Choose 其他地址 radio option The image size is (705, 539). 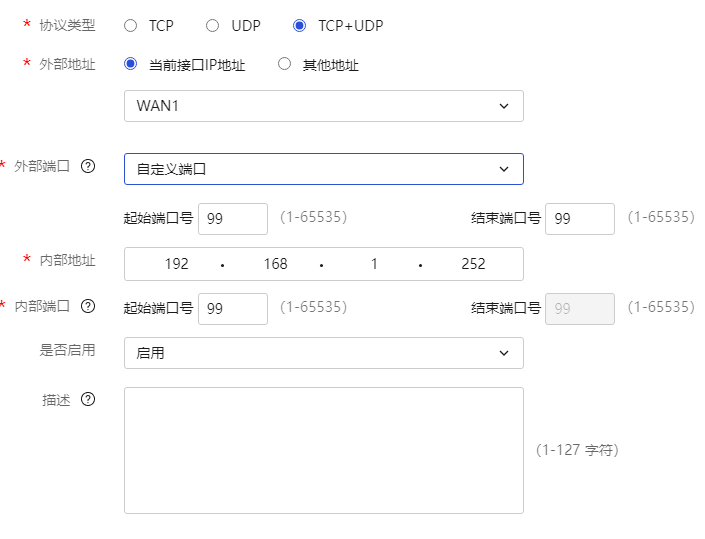click(285, 65)
